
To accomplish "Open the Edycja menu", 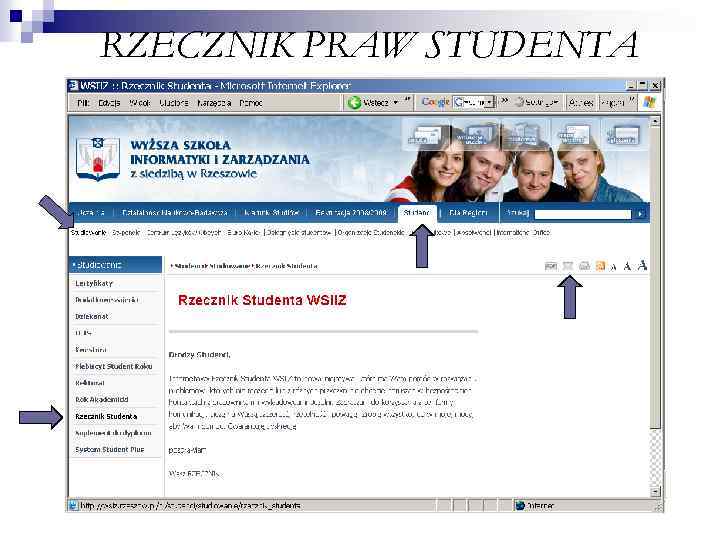I will pyautogui.click(x=109, y=103).
